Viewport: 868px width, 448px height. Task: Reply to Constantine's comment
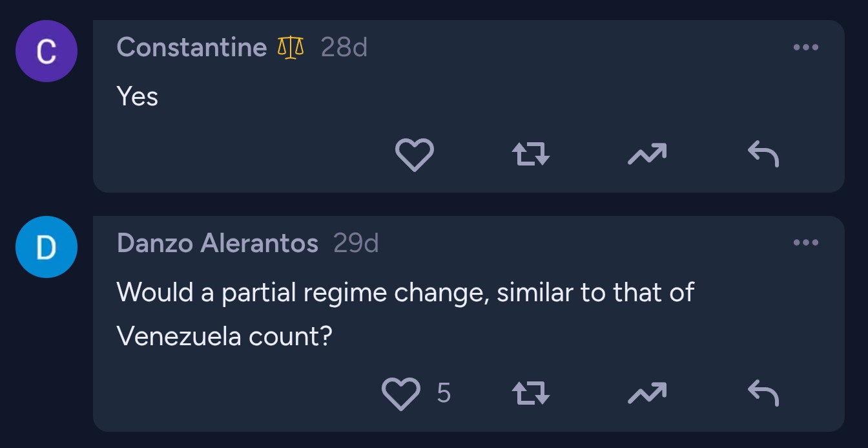(763, 155)
